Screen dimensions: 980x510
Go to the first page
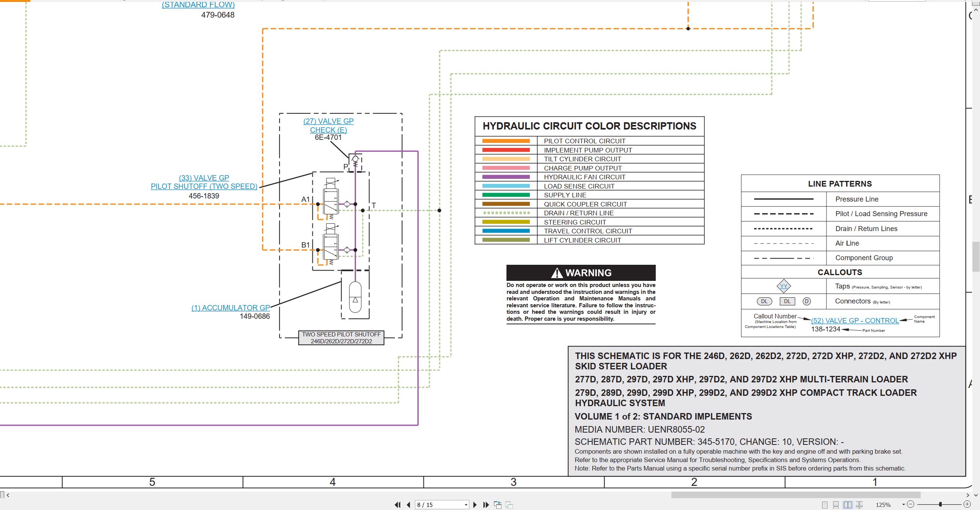(398, 505)
